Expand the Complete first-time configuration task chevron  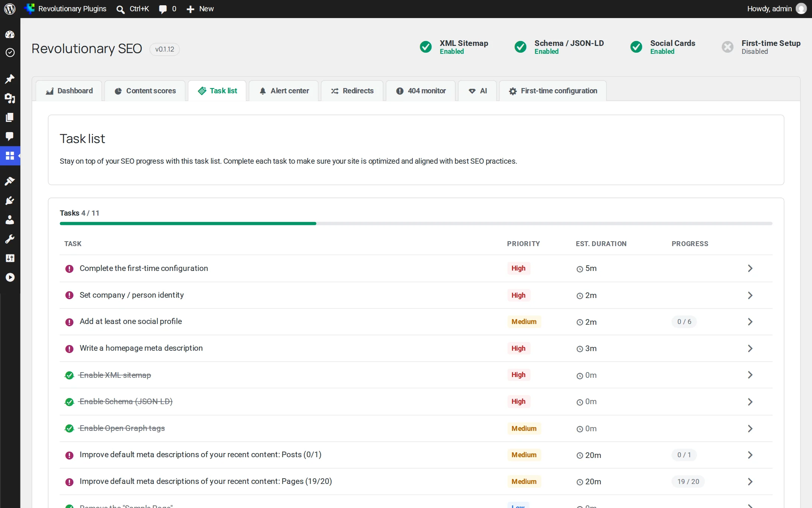point(750,268)
